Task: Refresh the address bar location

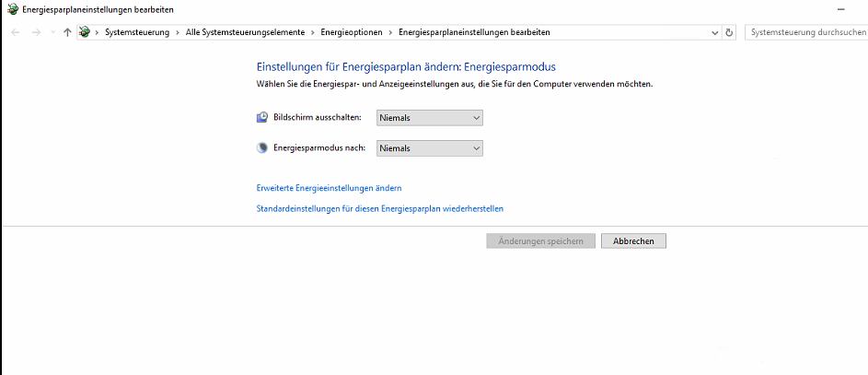Action: tap(730, 32)
